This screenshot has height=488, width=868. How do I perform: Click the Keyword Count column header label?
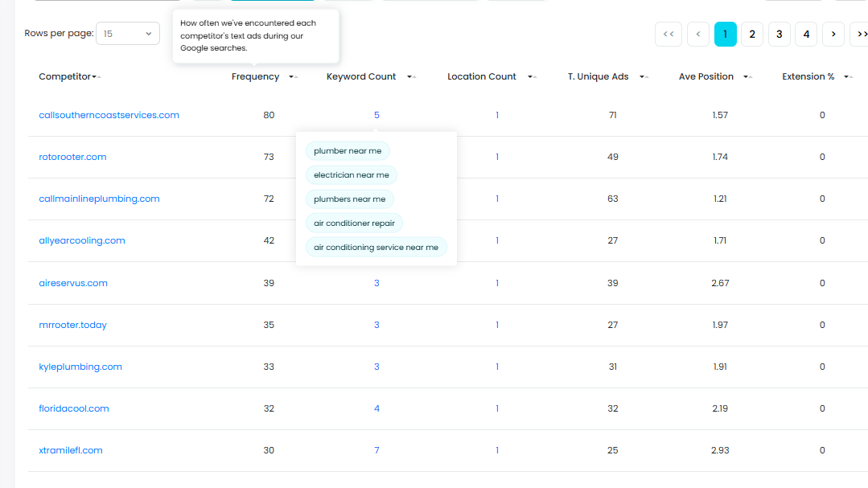point(361,77)
